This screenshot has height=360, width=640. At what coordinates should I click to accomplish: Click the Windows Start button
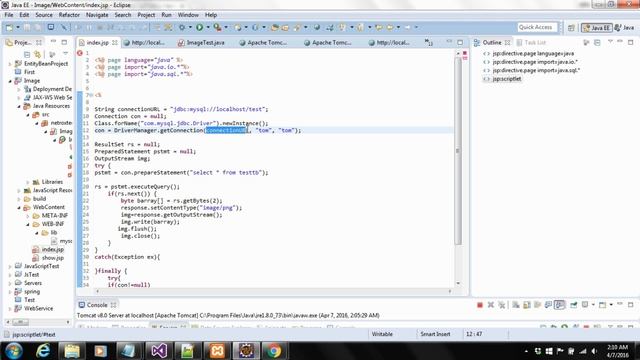pyautogui.click(x=13, y=351)
